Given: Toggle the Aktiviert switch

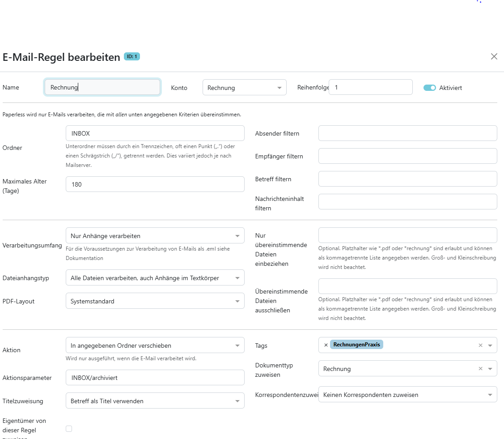Looking at the screenshot, I should click(429, 88).
